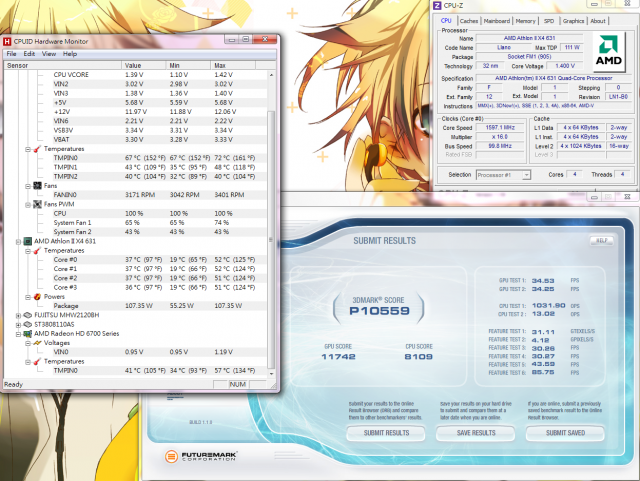Collapse the AMD Athlon II X4 631 node
This screenshot has height=481, width=640.
tap(18, 242)
